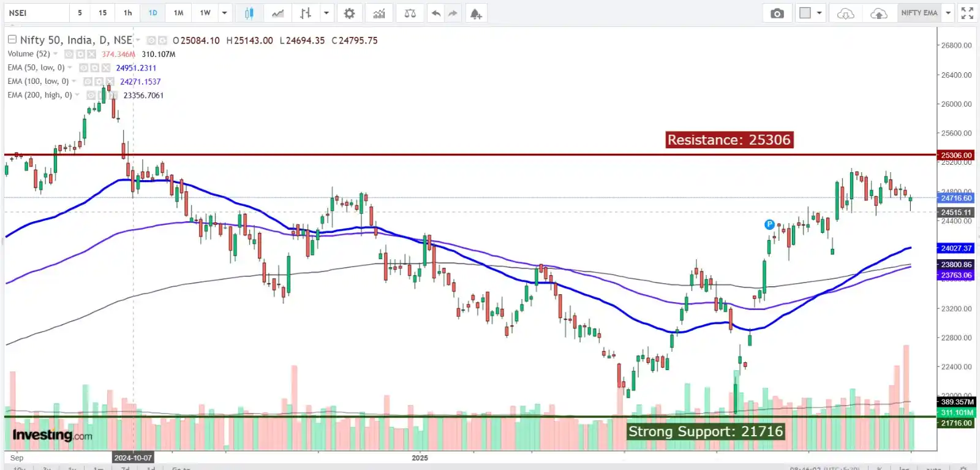Switch to the area chart type icon

(x=277, y=13)
